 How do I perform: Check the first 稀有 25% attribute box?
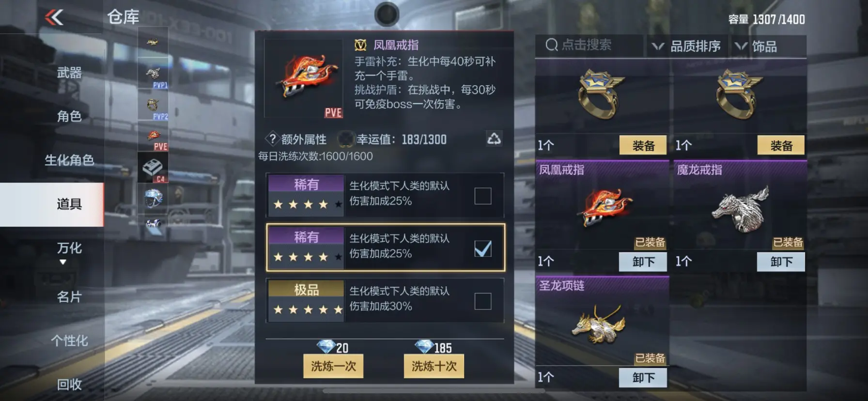[x=482, y=196]
